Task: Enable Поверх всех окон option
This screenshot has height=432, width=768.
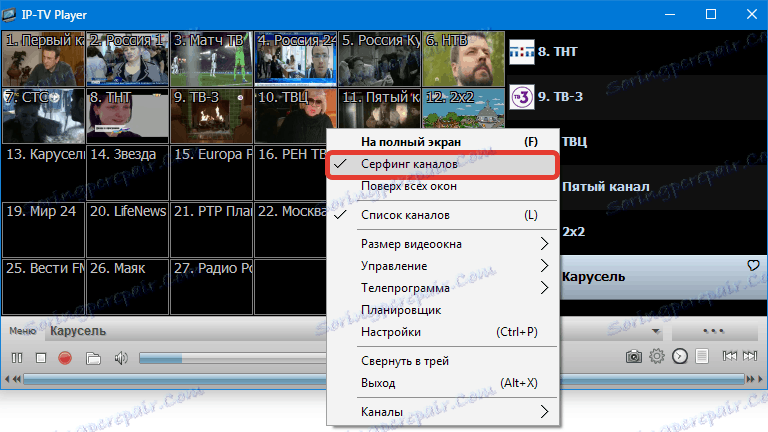Action: [x=443, y=186]
